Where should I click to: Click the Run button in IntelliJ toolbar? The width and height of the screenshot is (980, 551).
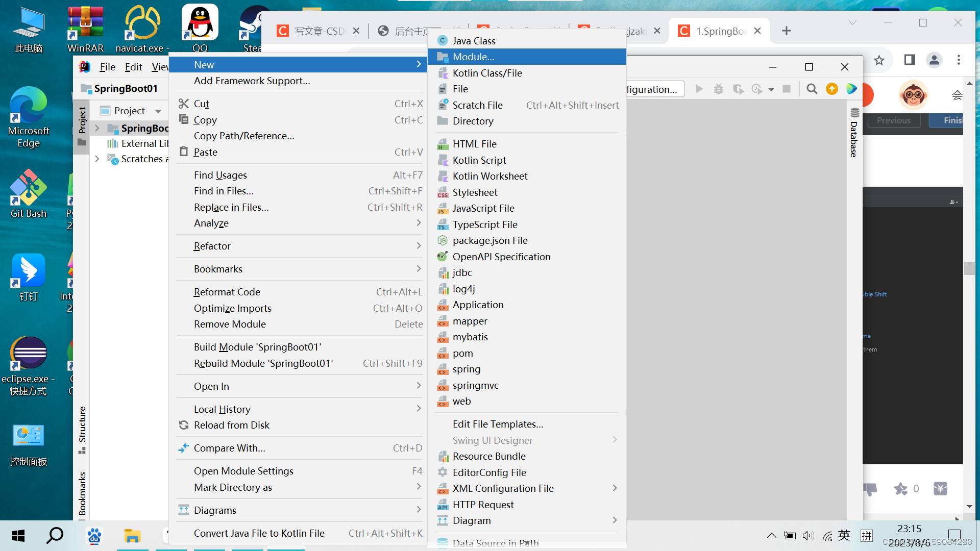point(699,89)
